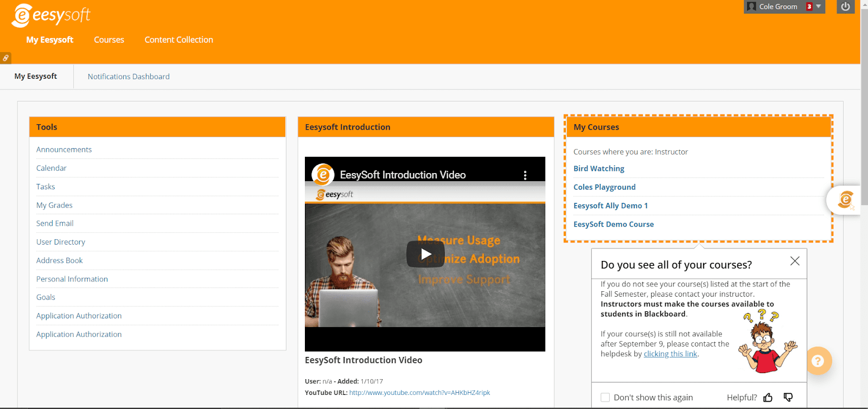Open My Grades link
Screen dimensions: 868x409
click(x=54, y=205)
